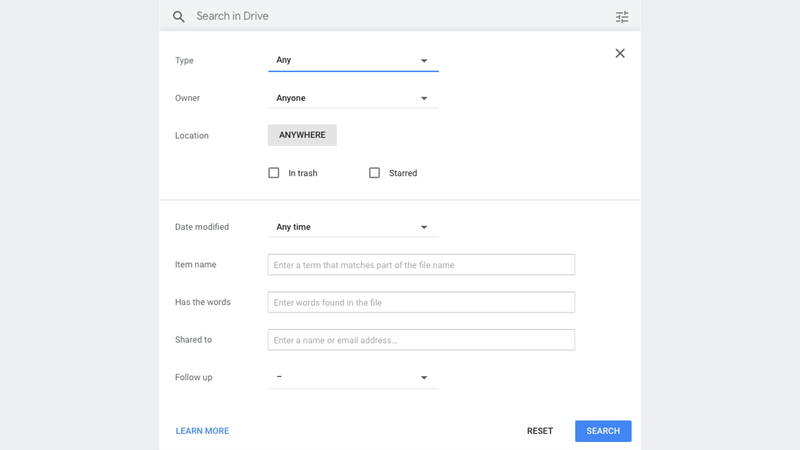Viewport: 800px width, 450px height.
Task: Click into the Item name field
Action: tap(421, 265)
